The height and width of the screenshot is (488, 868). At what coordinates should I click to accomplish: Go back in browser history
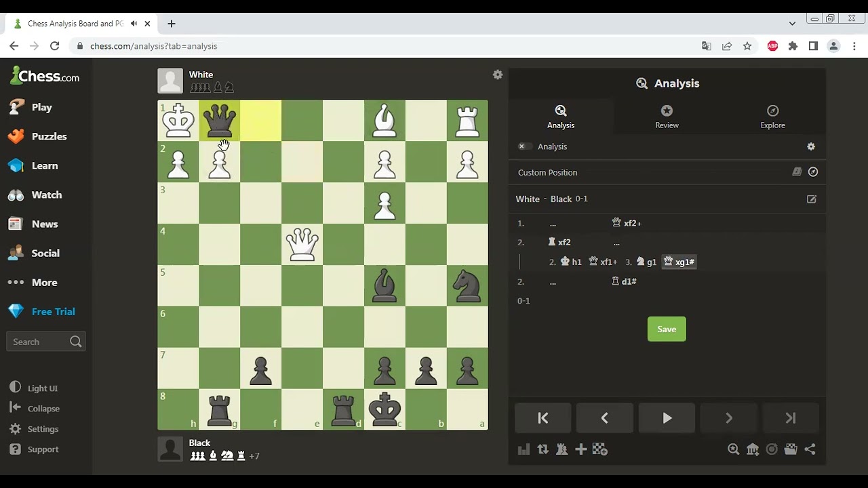(14, 46)
